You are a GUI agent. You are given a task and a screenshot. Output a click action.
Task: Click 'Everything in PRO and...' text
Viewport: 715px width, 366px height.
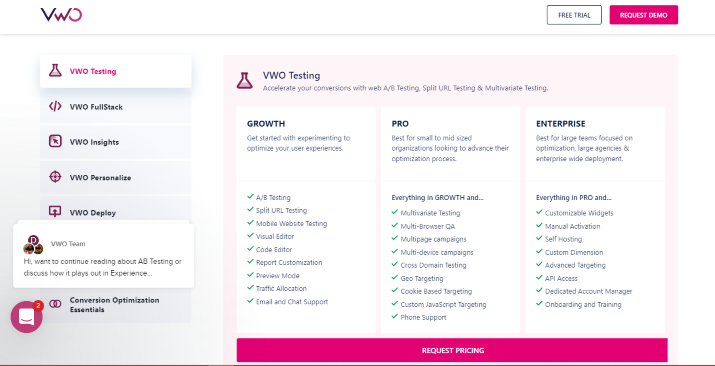(573, 198)
